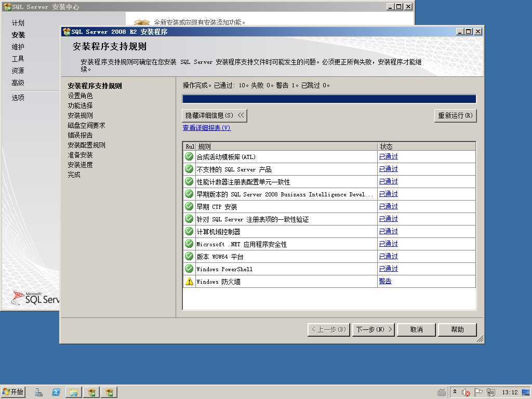
Task: Click green check icon for 版本 WOW64 平台
Action: (189, 256)
